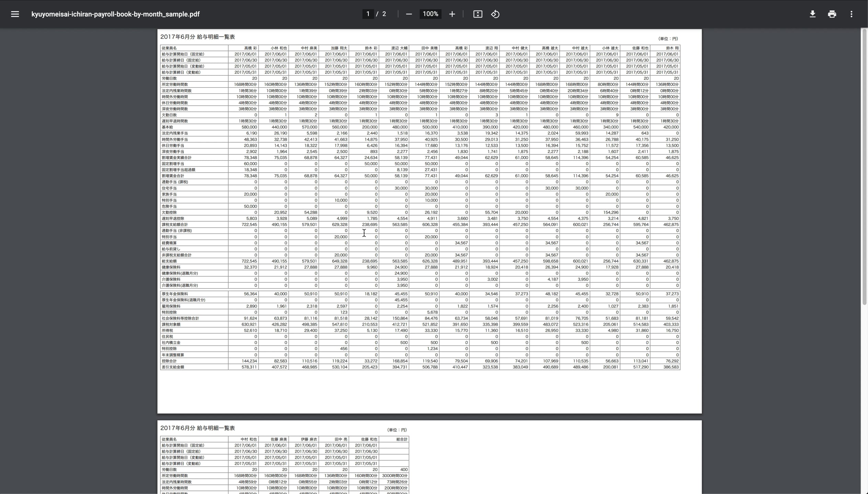Click the zoom out minus button
Screen dimensions: 868x494
click(x=409, y=14)
